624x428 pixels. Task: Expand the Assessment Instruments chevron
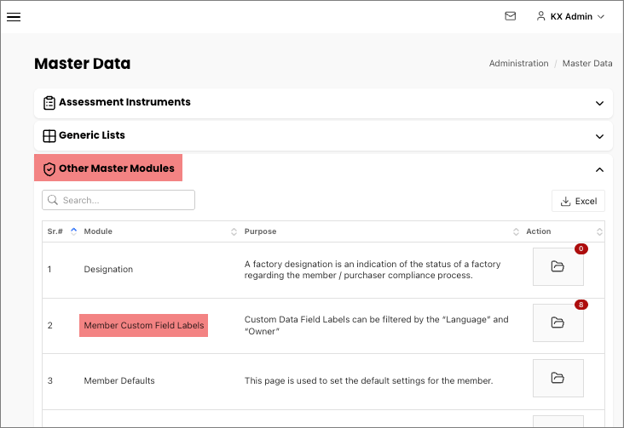[x=599, y=103]
